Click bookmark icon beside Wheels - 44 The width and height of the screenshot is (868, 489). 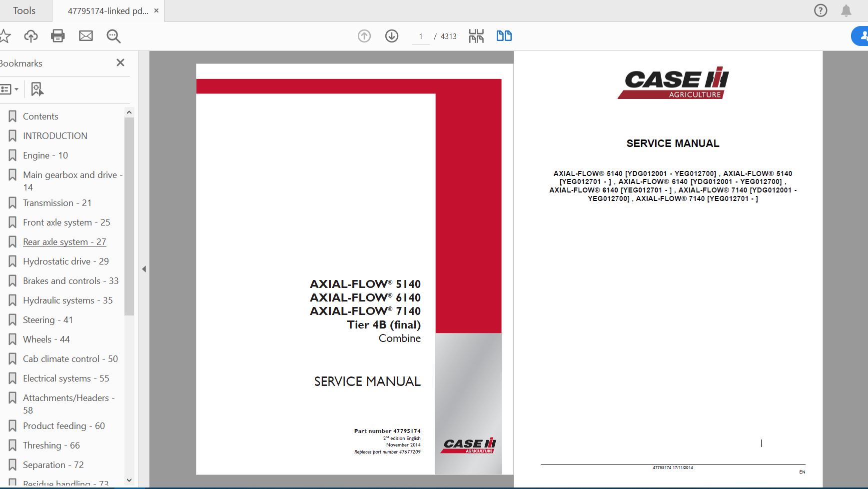12,339
